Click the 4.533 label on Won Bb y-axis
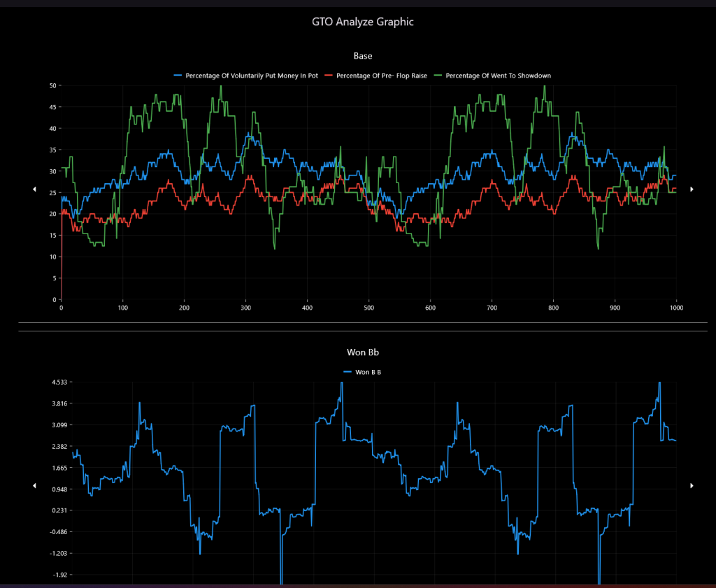The height and width of the screenshot is (588, 716). coord(48,382)
